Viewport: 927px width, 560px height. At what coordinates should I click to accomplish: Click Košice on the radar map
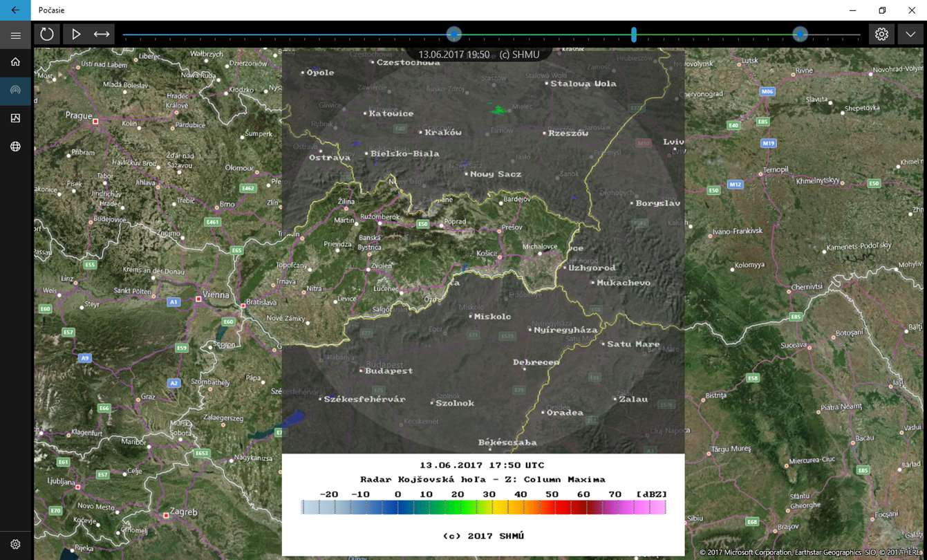tap(487, 254)
